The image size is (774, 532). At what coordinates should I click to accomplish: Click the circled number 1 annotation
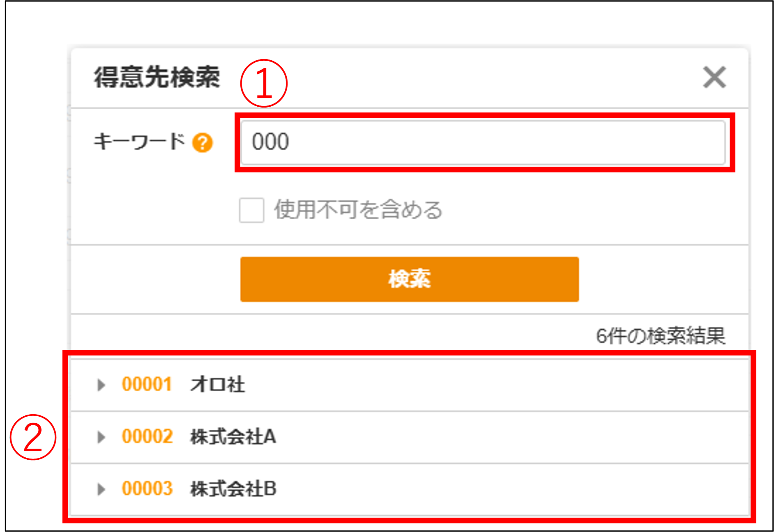point(263,83)
